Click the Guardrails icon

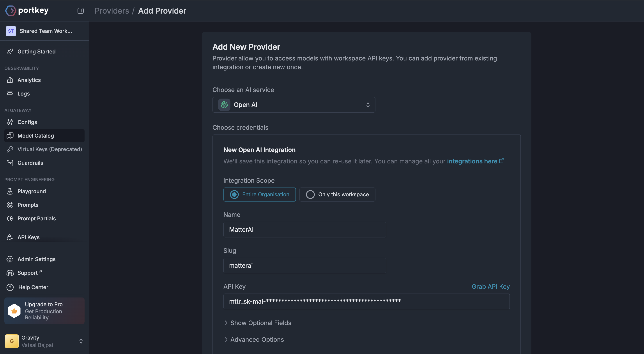tap(10, 163)
